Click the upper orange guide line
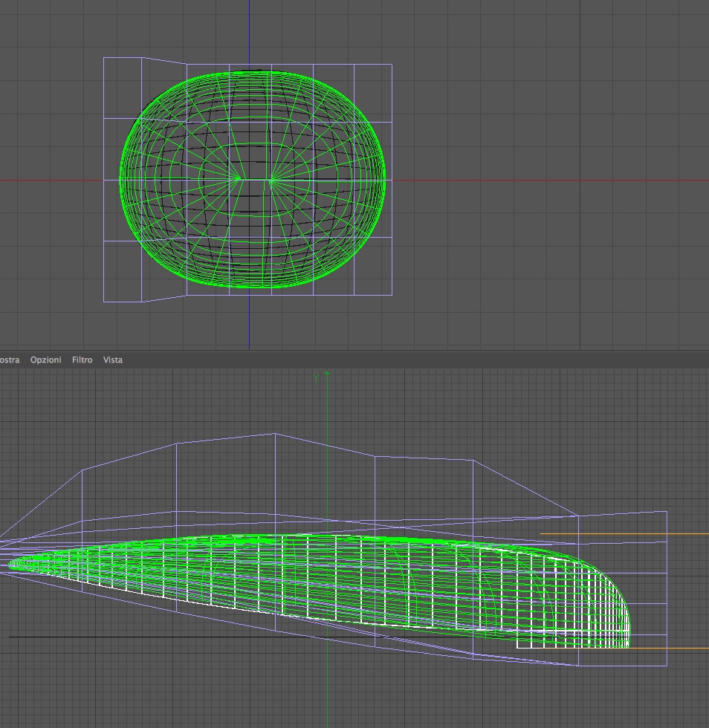Viewport: 709px width, 728px height. click(x=624, y=534)
